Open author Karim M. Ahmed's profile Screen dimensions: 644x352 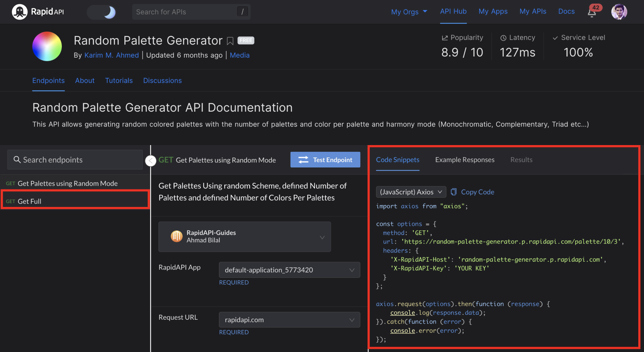click(x=112, y=55)
